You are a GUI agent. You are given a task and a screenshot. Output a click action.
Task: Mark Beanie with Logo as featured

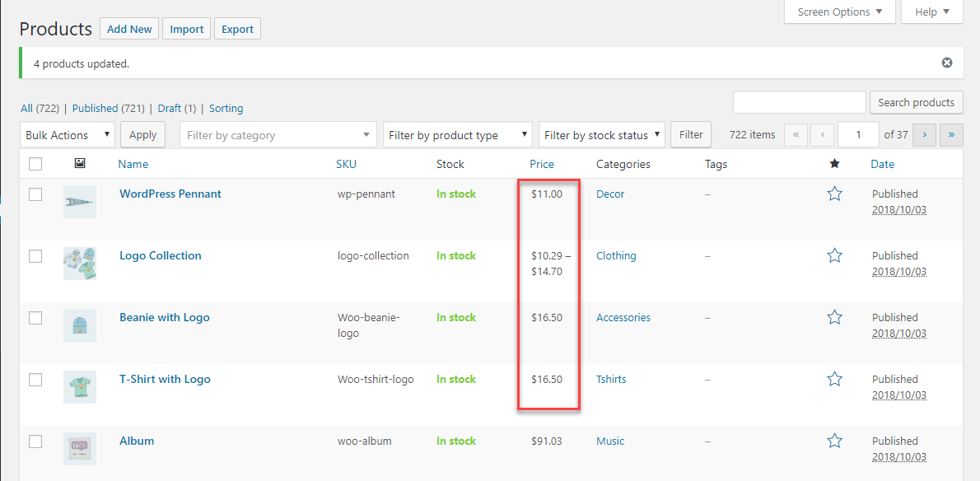click(833, 317)
